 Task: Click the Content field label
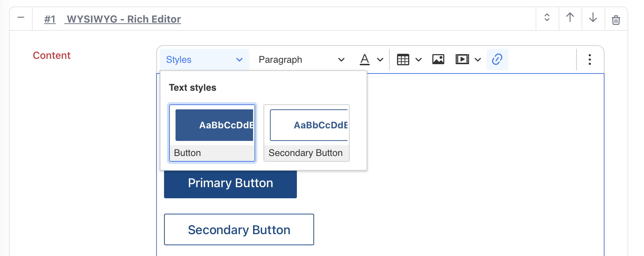coord(52,56)
